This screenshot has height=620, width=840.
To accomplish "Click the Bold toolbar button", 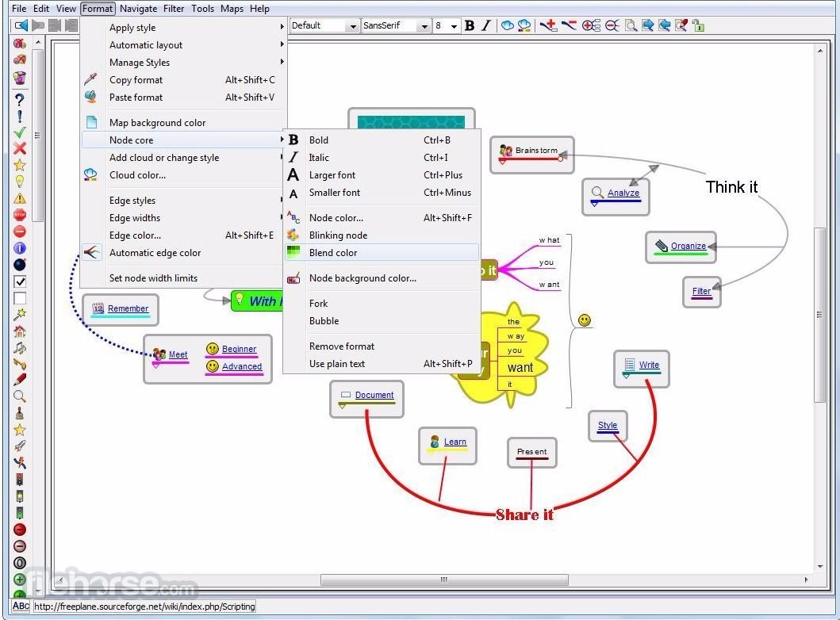I will click(470, 25).
